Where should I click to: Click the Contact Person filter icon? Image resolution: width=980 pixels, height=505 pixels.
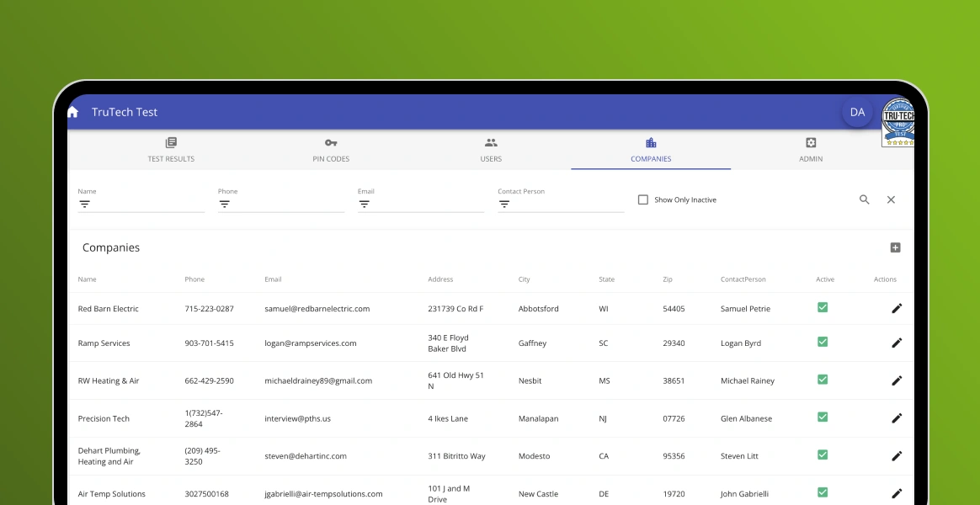coord(504,205)
